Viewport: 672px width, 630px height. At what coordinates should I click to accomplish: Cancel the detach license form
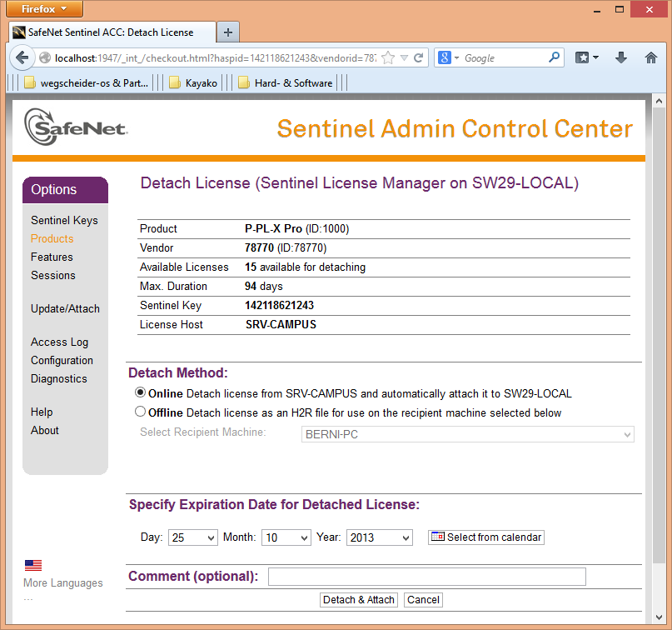[423, 599]
